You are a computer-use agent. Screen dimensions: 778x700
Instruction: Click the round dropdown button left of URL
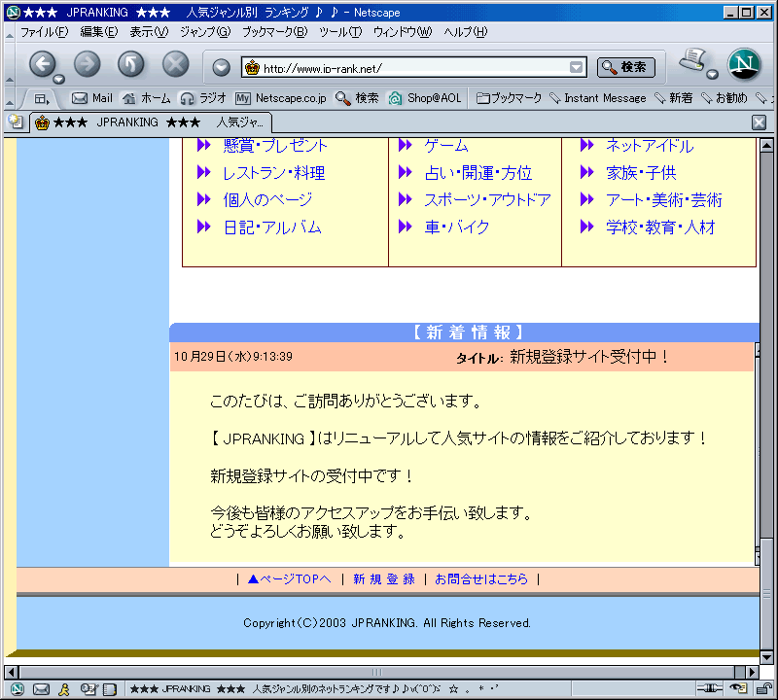pyautogui.click(x=222, y=67)
